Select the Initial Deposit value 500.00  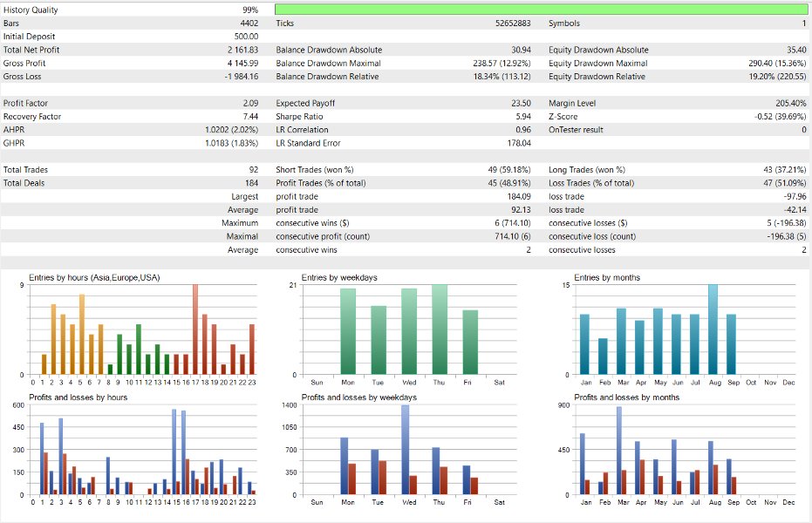(246, 37)
